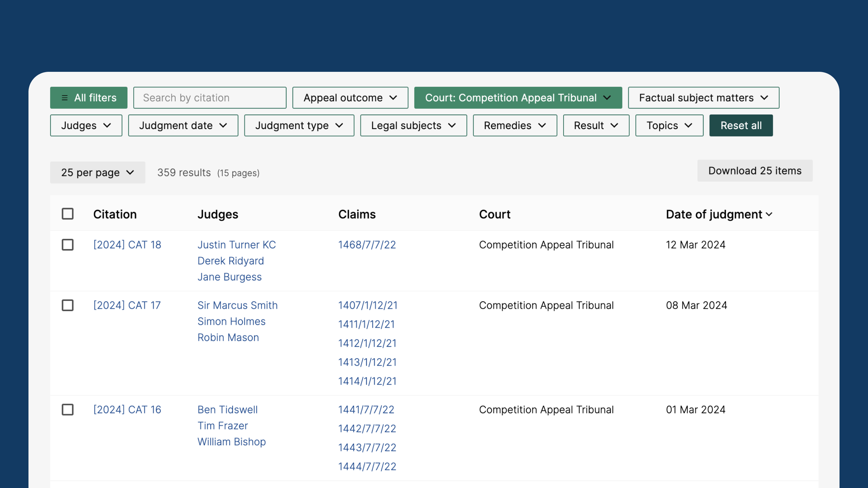
Task: Expand the Judgment date filter
Action: tap(183, 125)
